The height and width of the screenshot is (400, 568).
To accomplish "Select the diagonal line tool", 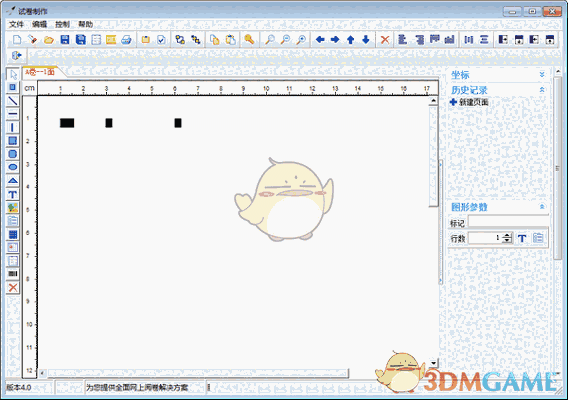I will pos(13,101).
